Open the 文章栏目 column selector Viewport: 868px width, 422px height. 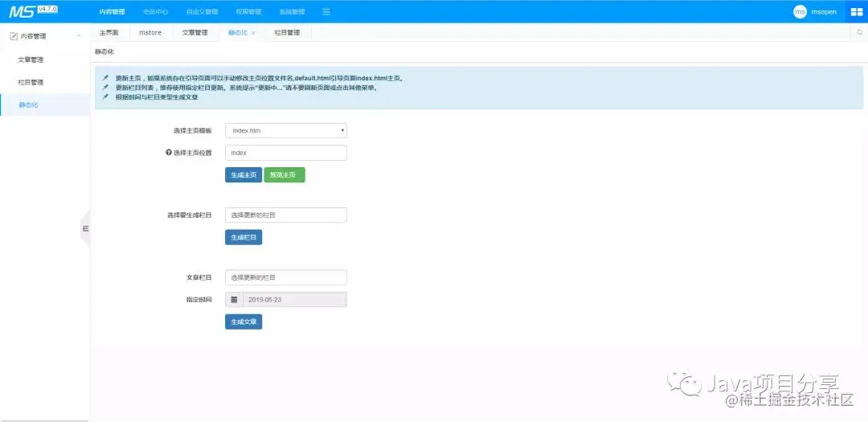point(285,277)
